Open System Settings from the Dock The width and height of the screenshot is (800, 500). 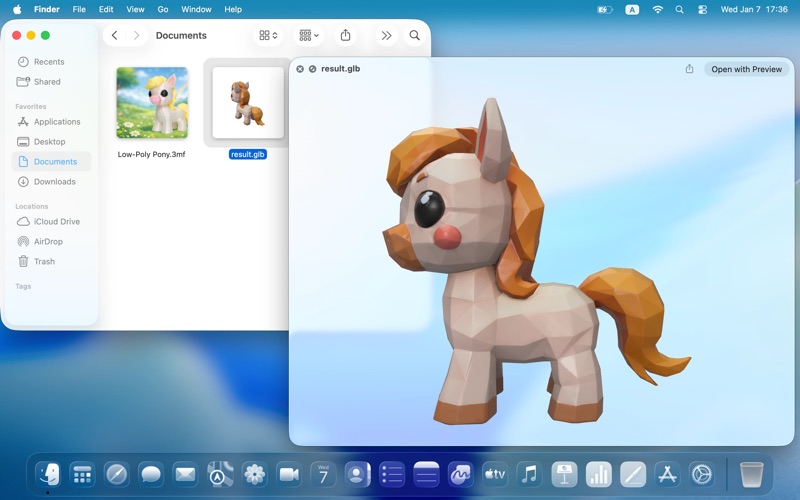pos(702,474)
